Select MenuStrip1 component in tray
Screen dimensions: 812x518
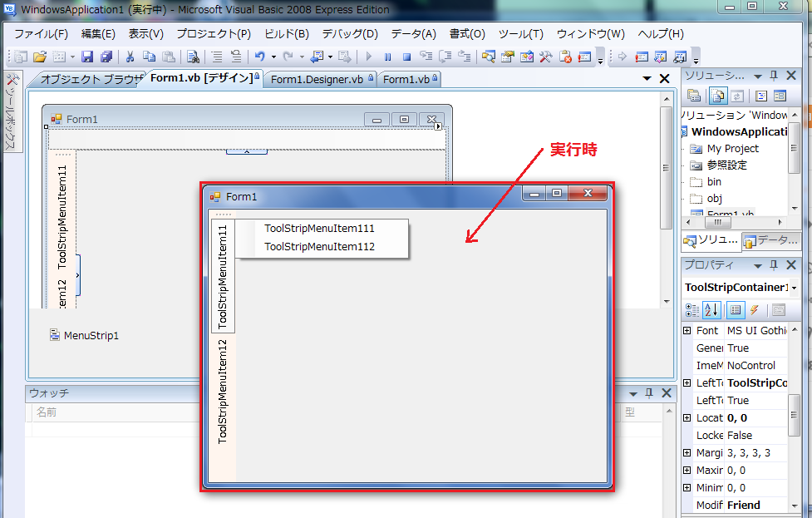[x=84, y=336]
